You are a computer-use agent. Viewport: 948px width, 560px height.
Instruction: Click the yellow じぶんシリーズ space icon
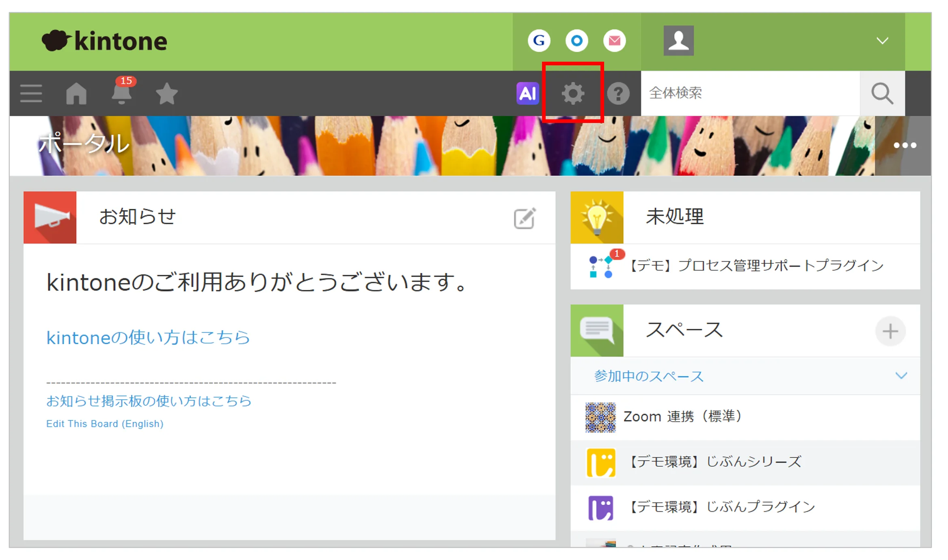tap(600, 462)
